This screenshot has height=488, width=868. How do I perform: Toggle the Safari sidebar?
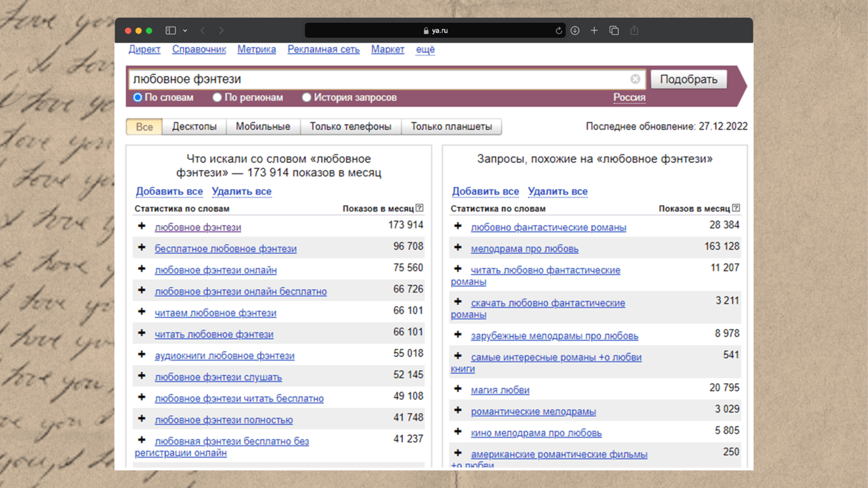tap(171, 30)
